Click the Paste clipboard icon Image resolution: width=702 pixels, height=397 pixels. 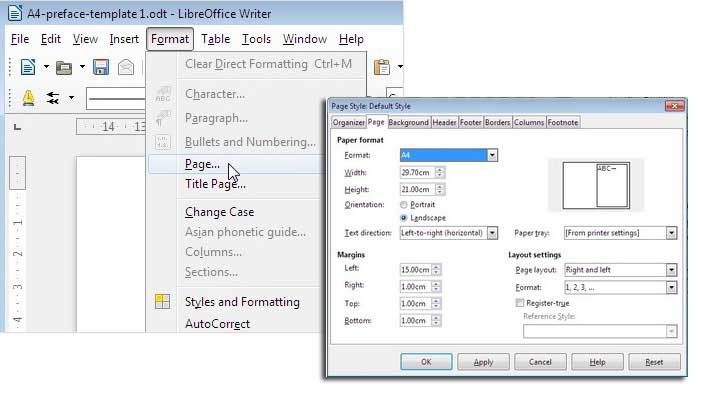pos(381,67)
